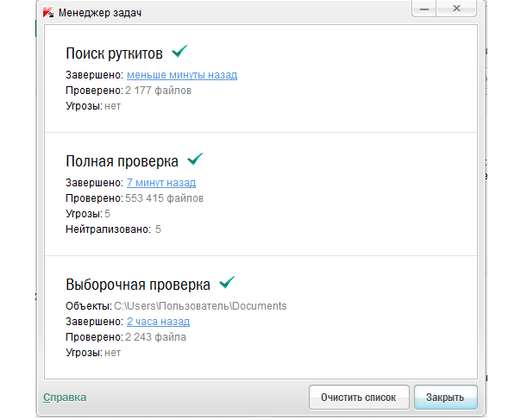
Task: Click the Угрозы: 5 line
Action: click(x=88, y=214)
